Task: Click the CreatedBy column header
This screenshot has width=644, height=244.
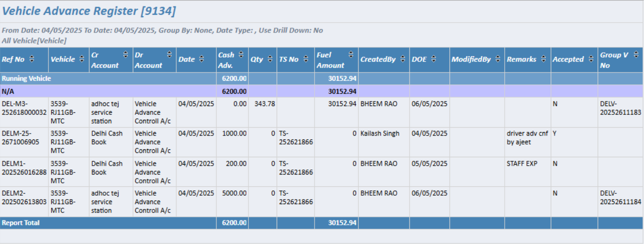Action: (378, 59)
